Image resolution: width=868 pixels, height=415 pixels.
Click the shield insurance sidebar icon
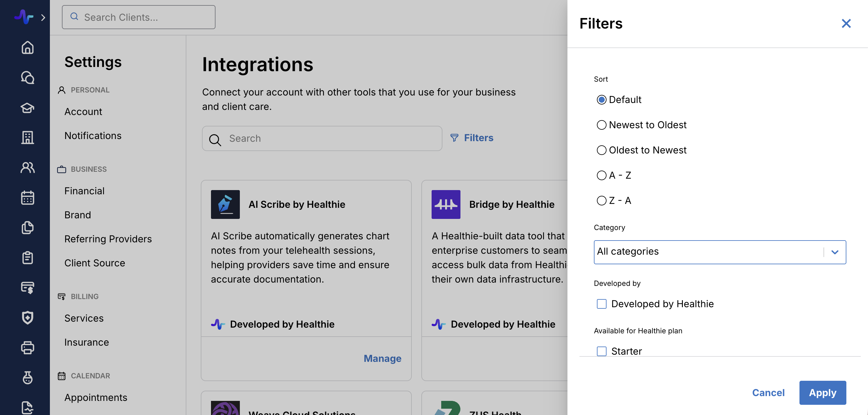[x=27, y=317]
